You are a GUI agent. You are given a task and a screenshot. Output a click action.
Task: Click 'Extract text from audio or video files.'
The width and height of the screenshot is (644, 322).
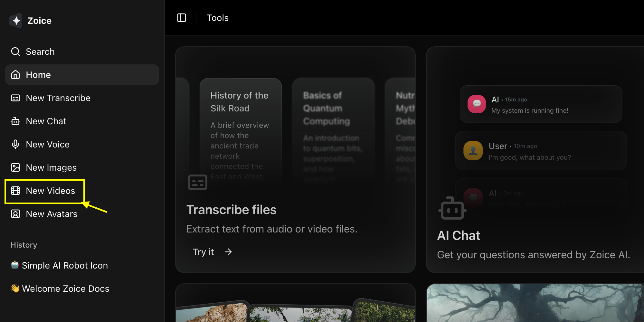pyautogui.click(x=272, y=229)
